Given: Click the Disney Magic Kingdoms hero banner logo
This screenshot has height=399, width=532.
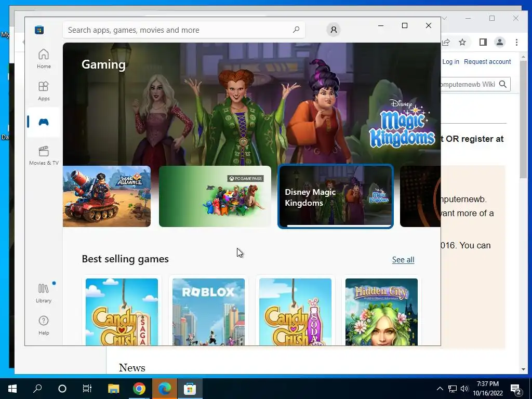Looking at the screenshot, I should (403, 124).
